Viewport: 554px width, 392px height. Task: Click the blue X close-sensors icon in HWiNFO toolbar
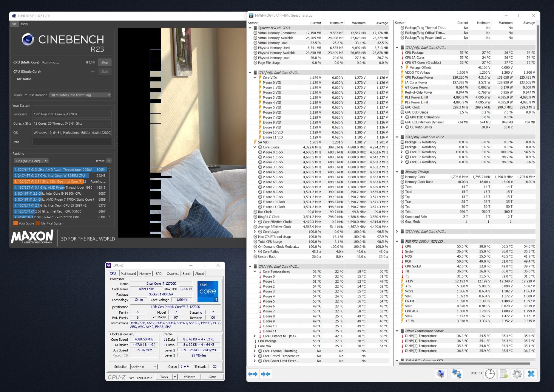point(531,374)
